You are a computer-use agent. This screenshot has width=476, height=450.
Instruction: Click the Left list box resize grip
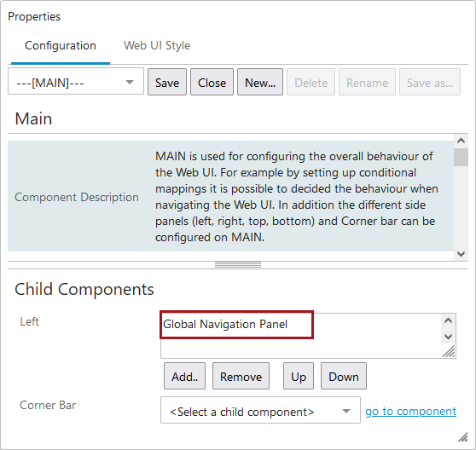click(x=449, y=351)
